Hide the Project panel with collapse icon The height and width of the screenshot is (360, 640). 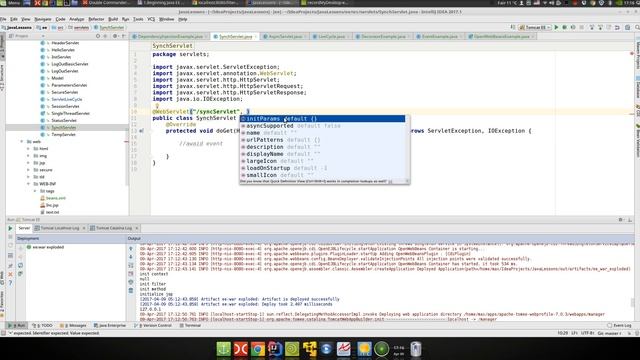(124, 36)
